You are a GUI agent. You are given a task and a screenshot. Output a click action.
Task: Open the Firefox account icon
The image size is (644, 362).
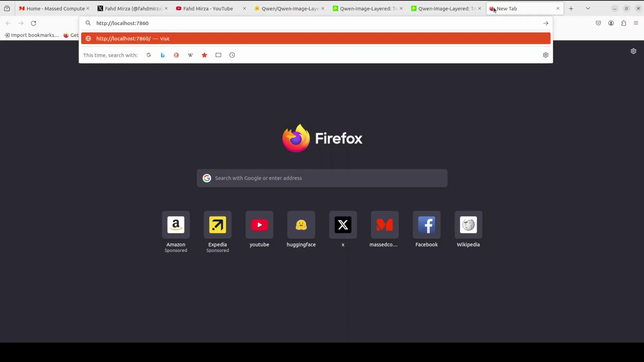click(611, 23)
